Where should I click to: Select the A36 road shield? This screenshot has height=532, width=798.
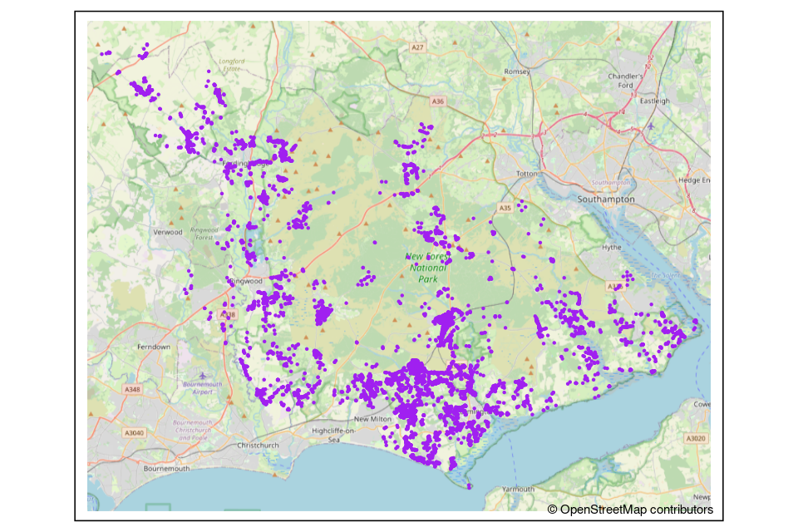click(438, 101)
